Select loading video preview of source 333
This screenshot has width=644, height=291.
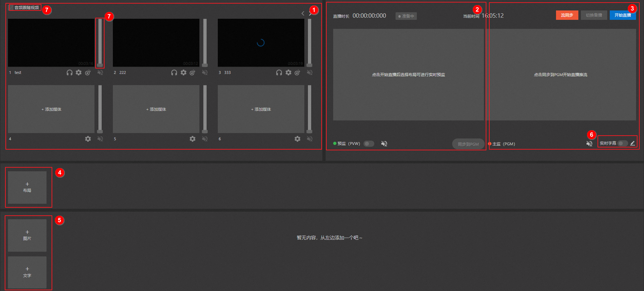pos(261,43)
